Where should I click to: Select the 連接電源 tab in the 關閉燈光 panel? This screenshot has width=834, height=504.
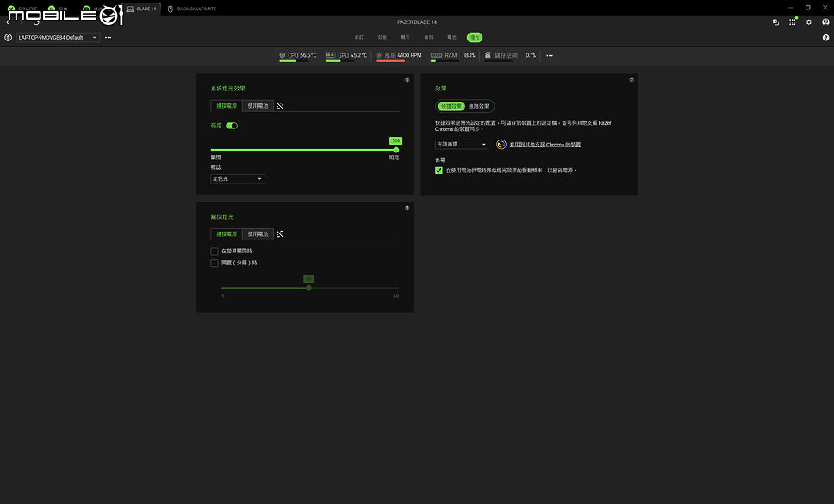(x=227, y=234)
